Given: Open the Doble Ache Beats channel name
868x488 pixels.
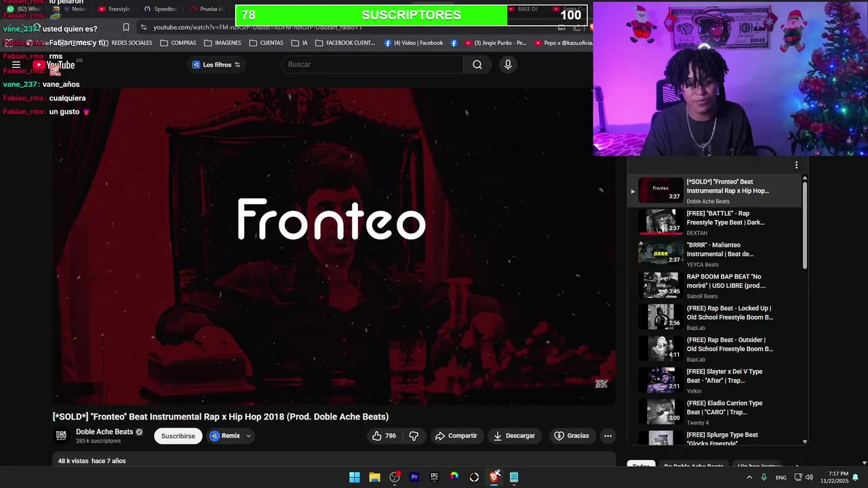Looking at the screenshot, I should click(x=104, y=432).
